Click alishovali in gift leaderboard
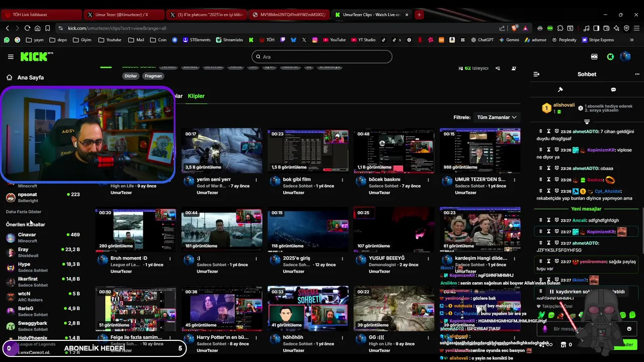 point(563,105)
